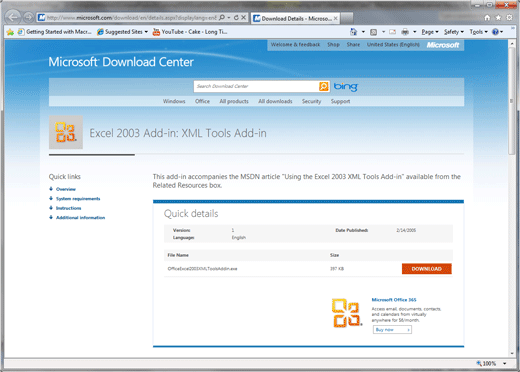Open the Help question mark menu
The image size is (520, 372).
click(x=497, y=32)
